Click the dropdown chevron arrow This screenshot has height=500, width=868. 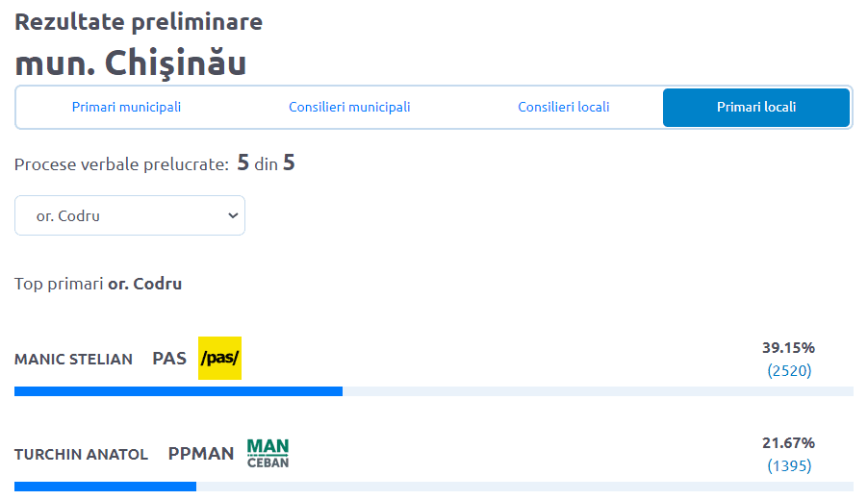232,215
